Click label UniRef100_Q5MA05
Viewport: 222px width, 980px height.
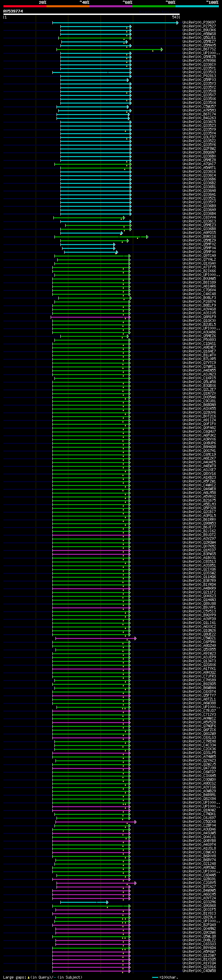(199, 45)
